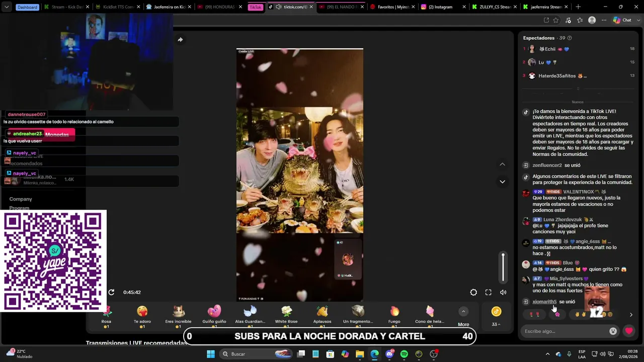Send the Aplausos gift

pos(322,317)
